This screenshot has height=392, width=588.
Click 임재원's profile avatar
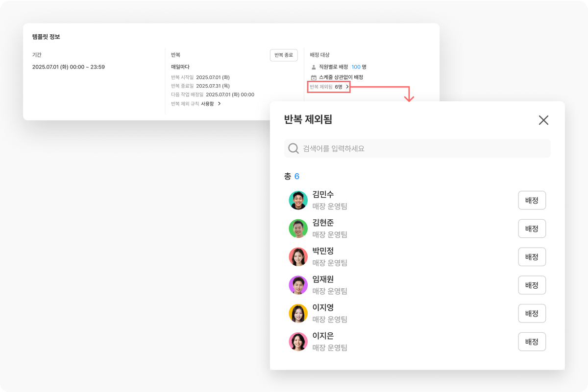[x=298, y=285]
